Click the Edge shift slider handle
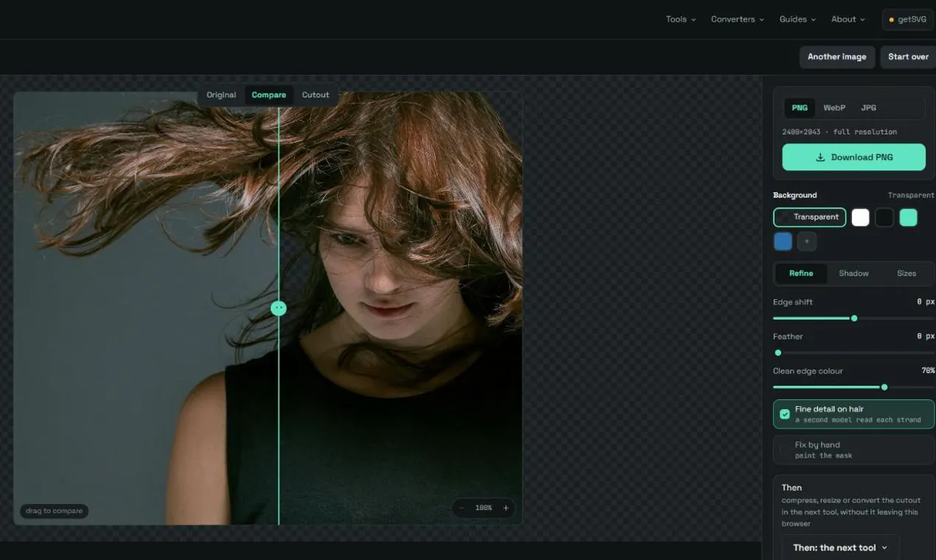This screenshot has height=560, width=936. [x=854, y=318]
